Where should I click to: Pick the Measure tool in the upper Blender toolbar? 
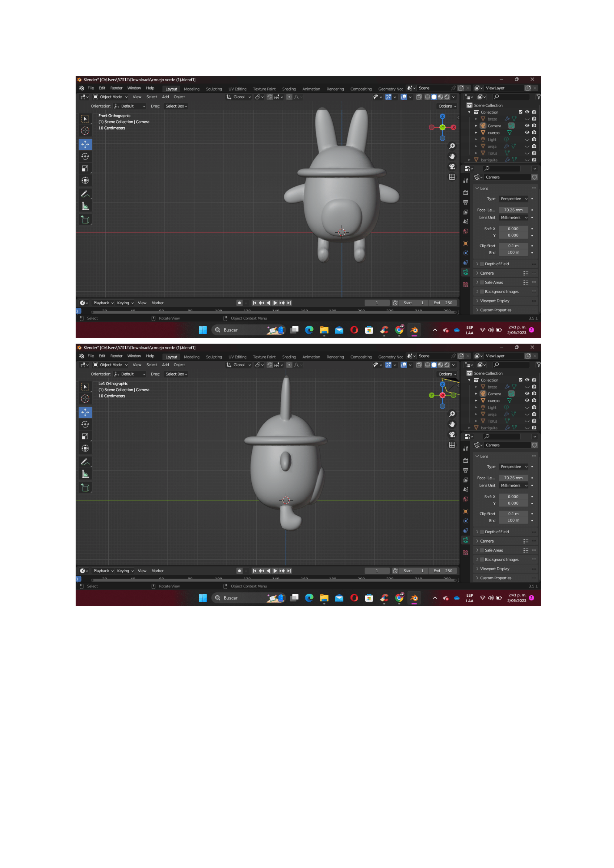[x=85, y=207]
